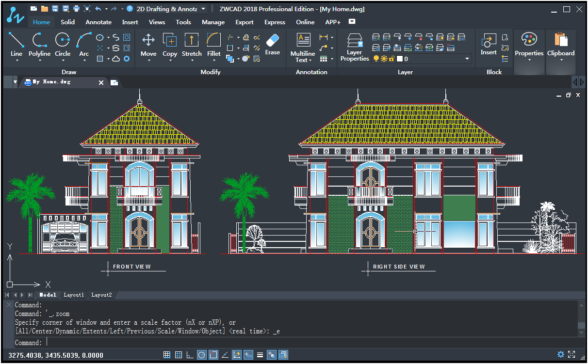This screenshot has width=588, height=364.
Task: Select the Fillet tool
Action: click(x=213, y=44)
